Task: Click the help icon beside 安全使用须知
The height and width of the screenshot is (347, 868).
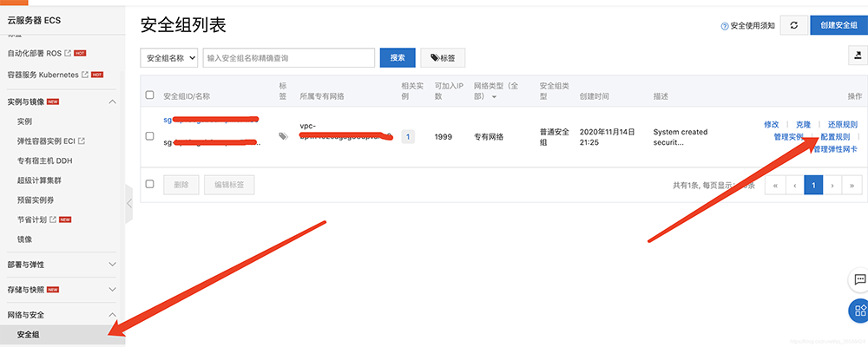Action: tap(725, 26)
